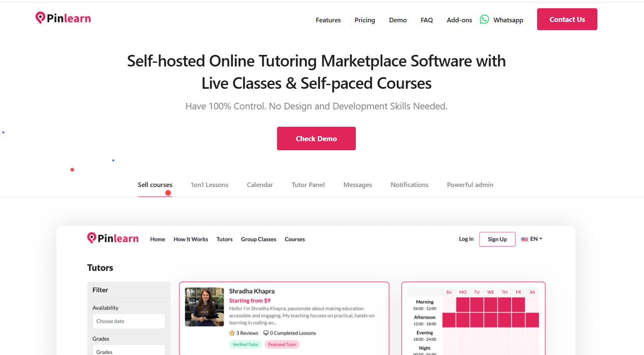Toggle the Morning Sunday availability cell
This screenshot has width=644, height=355.
pyautogui.click(x=449, y=304)
